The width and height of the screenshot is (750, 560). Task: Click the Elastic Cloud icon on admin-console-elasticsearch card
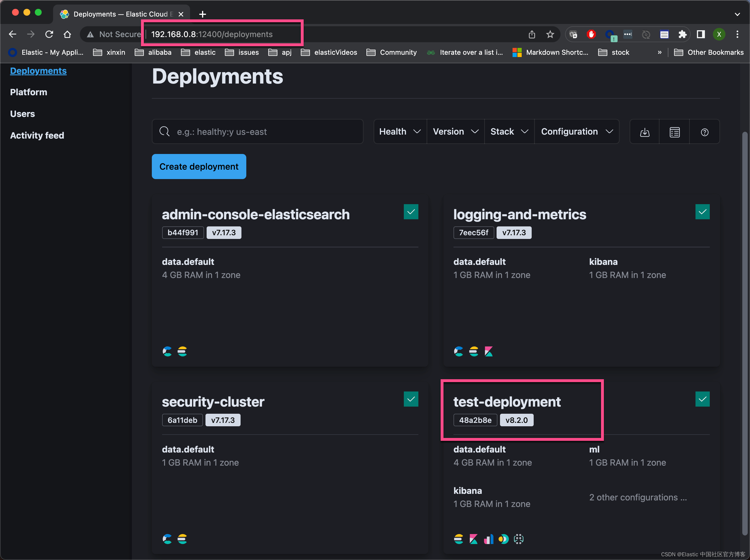coord(167,351)
